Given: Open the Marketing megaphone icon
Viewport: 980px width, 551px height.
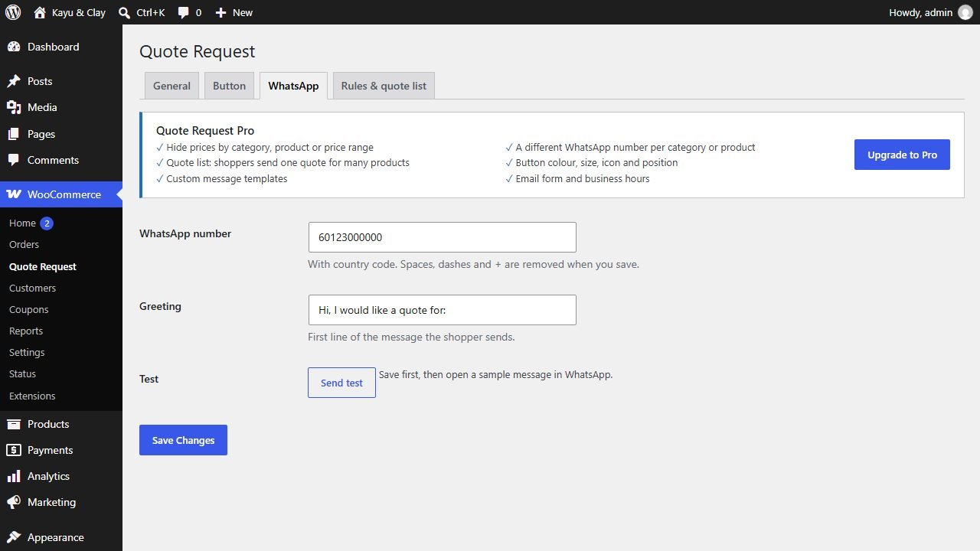Looking at the screenshot, I should click(14, 502).
